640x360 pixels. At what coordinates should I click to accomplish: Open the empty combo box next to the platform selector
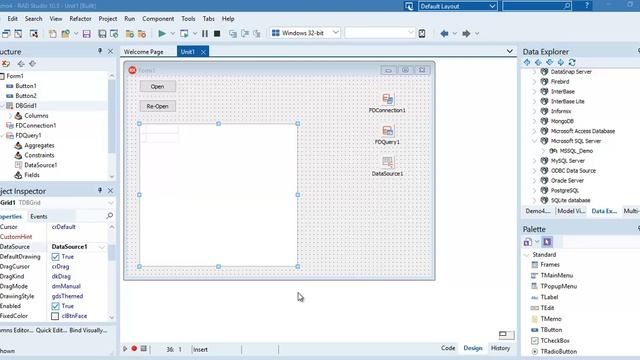coord(411,33)
